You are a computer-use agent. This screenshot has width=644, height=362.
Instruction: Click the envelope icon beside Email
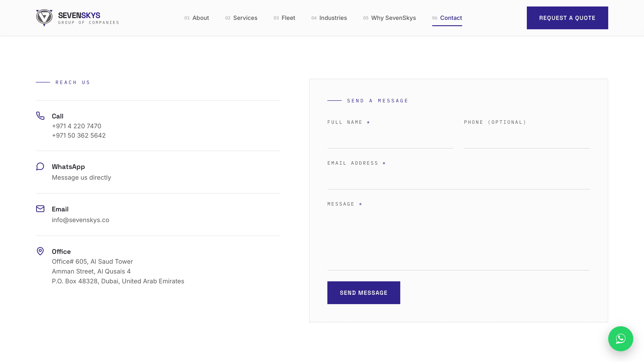pos(40,209)
